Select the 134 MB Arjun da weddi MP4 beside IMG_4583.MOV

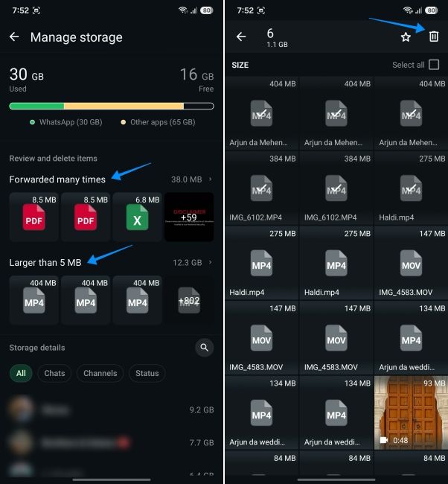coord(411,338)
